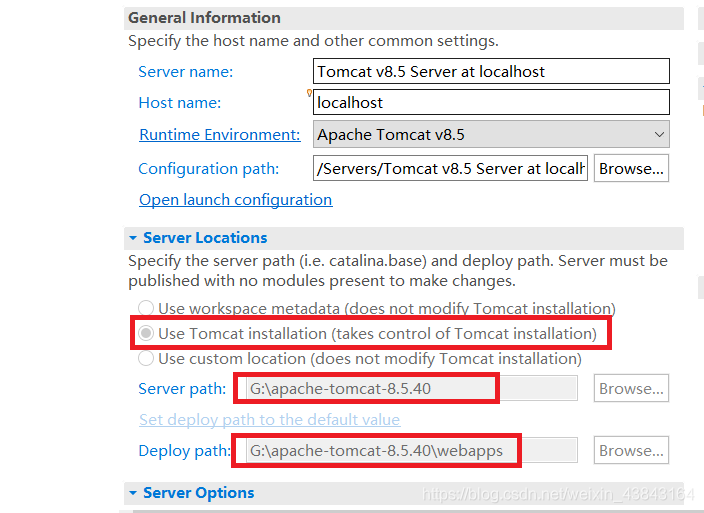Click Set deploy path to the default value

pyautogui.click(x=269, y=419)
